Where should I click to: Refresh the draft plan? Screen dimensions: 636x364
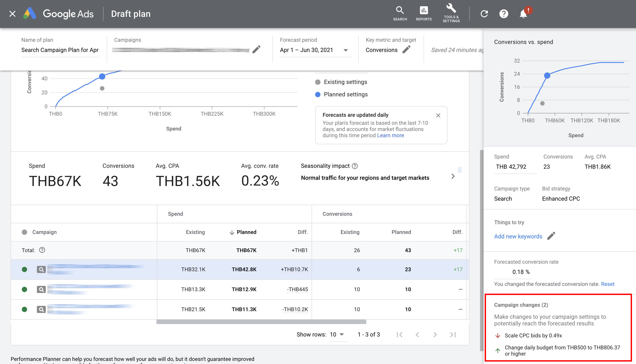[x=485, y=14]
